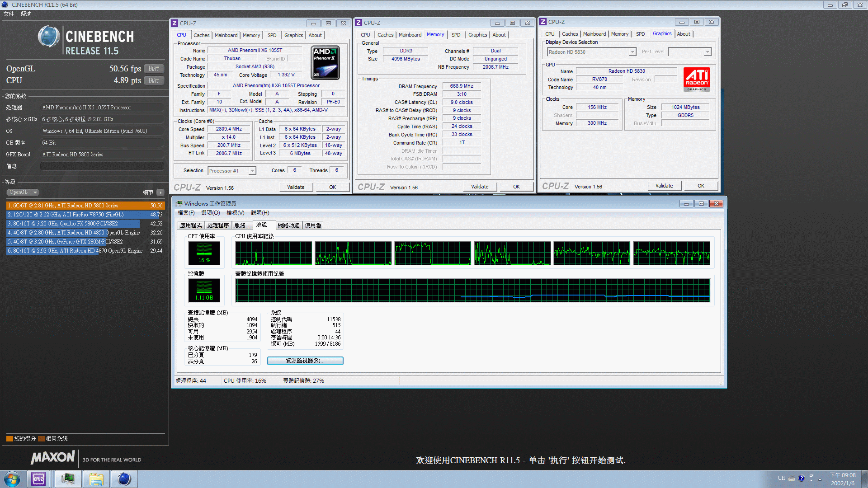Select ranking row 2 ATI FirePro V8750
The height and width of the screenshot is (488, 868).
click(x=85, y=214)
